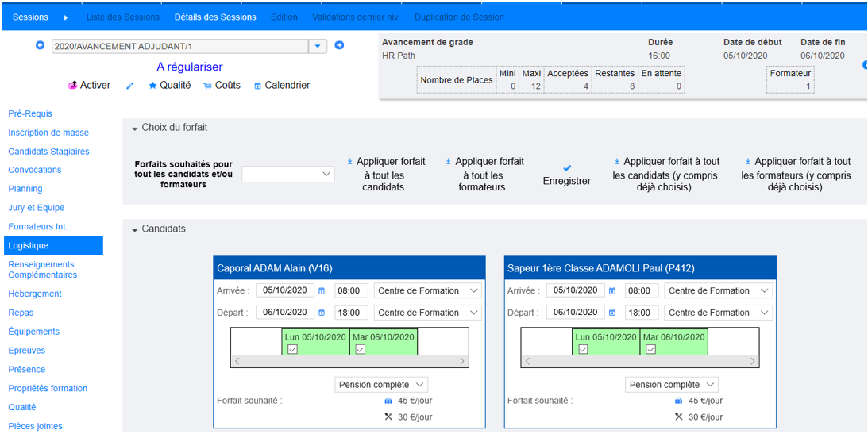Viewport: 868px width, 434px height.
Task: Open the Forfaits souhaités dropdown
Action: click(288, 174)
